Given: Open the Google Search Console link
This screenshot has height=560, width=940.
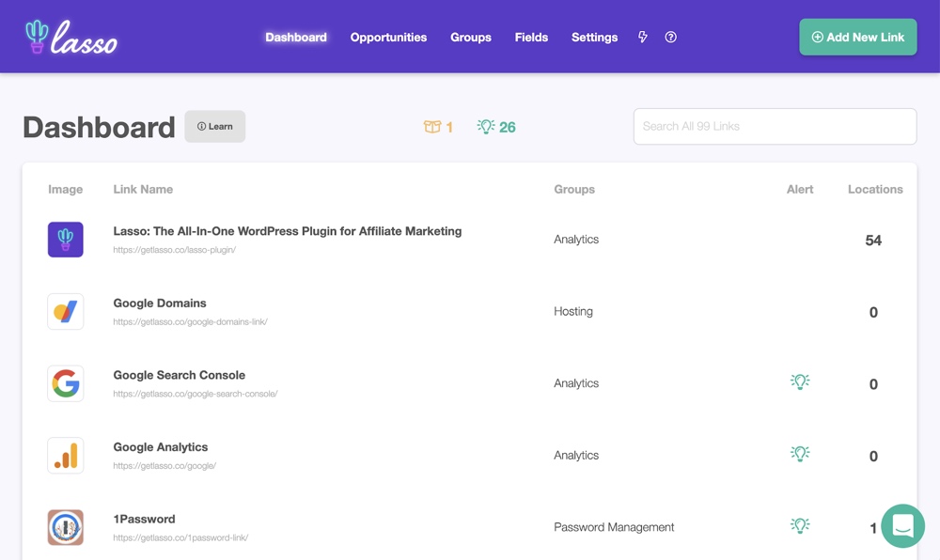Looking at the screenshot, I should click(x=180, y=375).
